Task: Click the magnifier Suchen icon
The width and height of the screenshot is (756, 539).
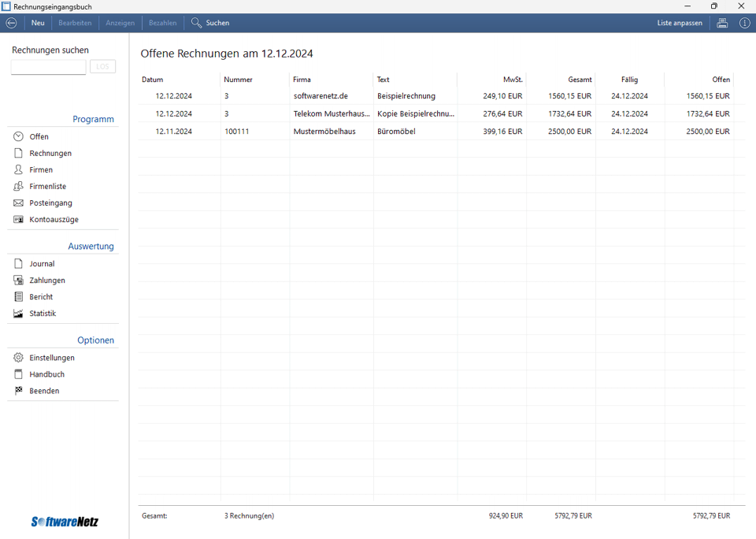Action: [197, 23]
